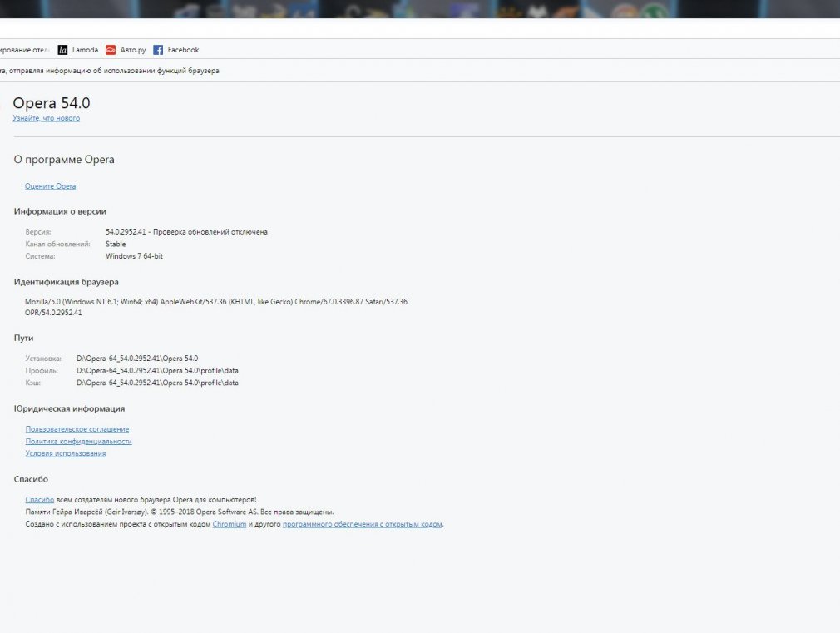Open the Facebook bookmark
Image resolution: width=840 pixels, height=633 pixels.
[x=176, y=50]
